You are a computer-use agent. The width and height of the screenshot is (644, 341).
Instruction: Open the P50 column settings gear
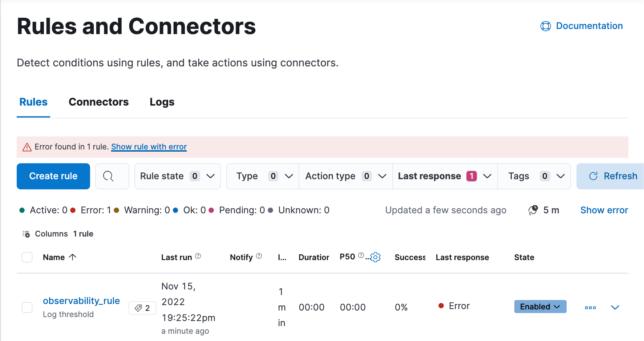[376, 257]
